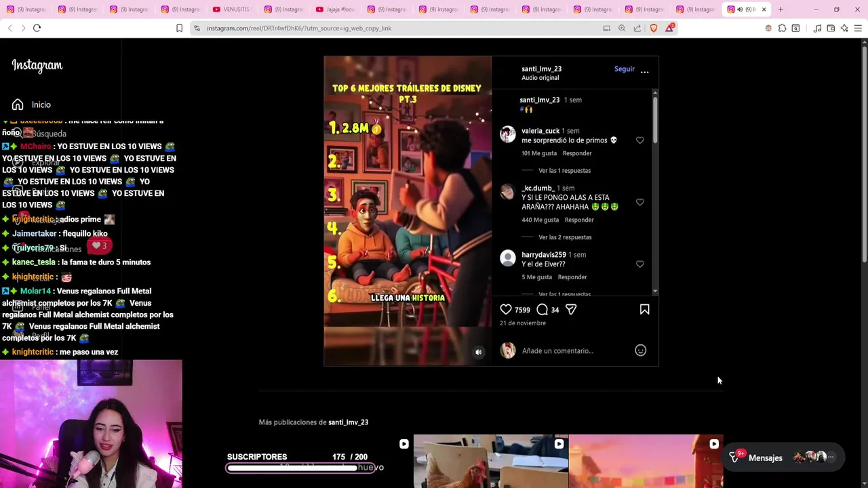Viewport: 868px width, 488px height.
Task: Open harrydavis259's avatar
Action: click(507, 258)
